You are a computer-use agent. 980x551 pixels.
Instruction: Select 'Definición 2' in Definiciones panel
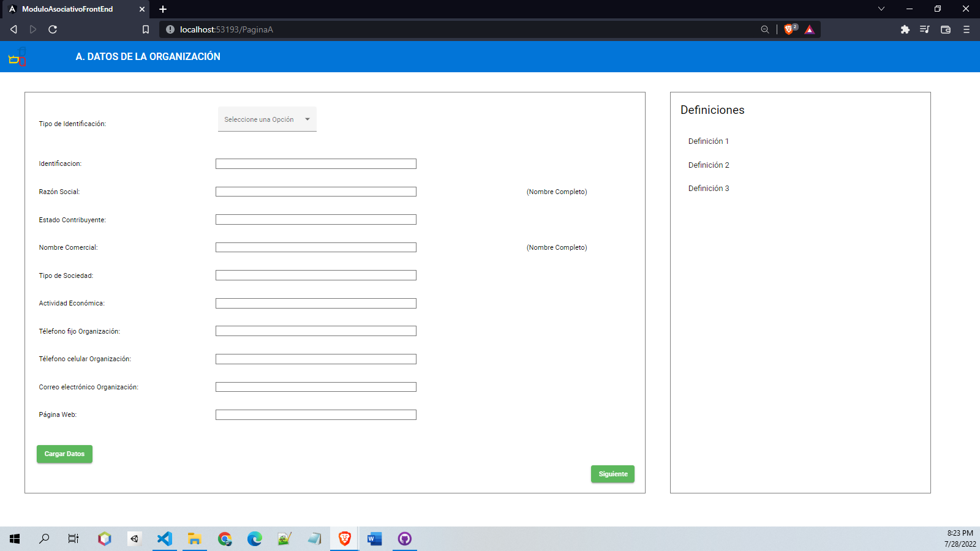[709, 165]
